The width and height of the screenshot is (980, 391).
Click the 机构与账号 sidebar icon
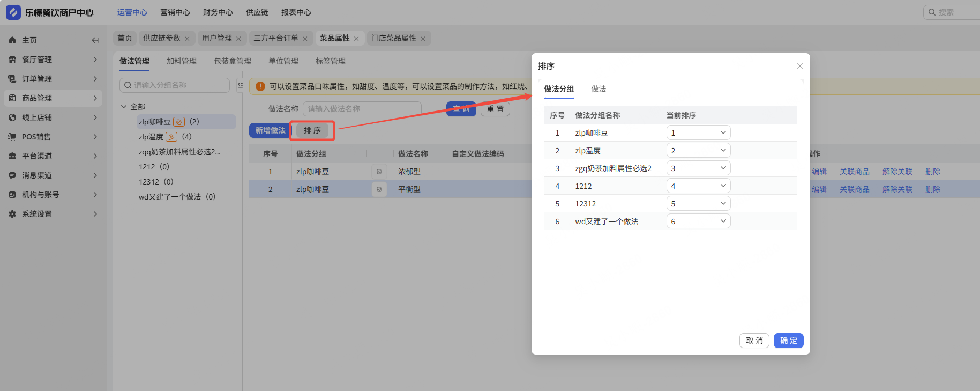point(12,195)
